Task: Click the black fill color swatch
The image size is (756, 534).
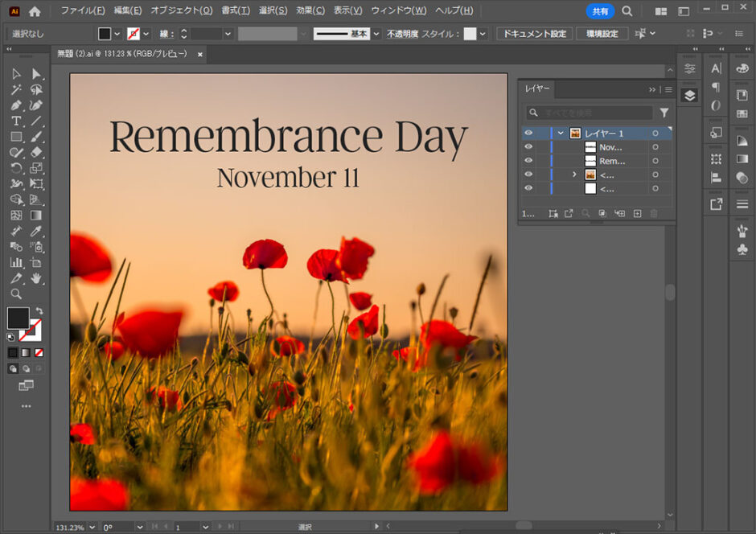Action: (18, 318)
